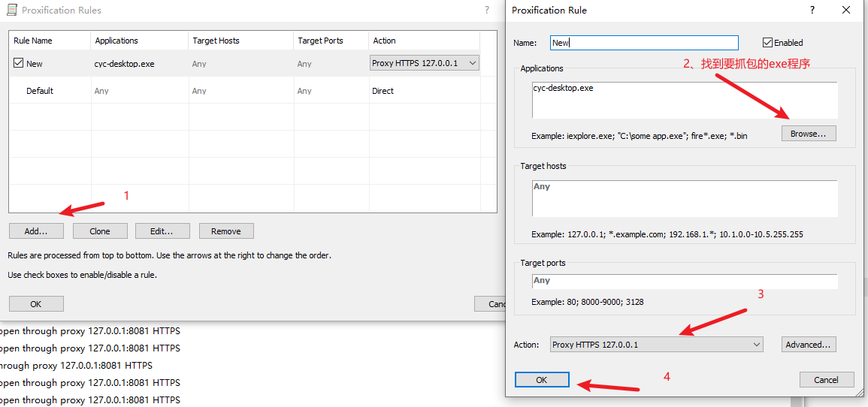Click the Edit... button

point(162,231)
